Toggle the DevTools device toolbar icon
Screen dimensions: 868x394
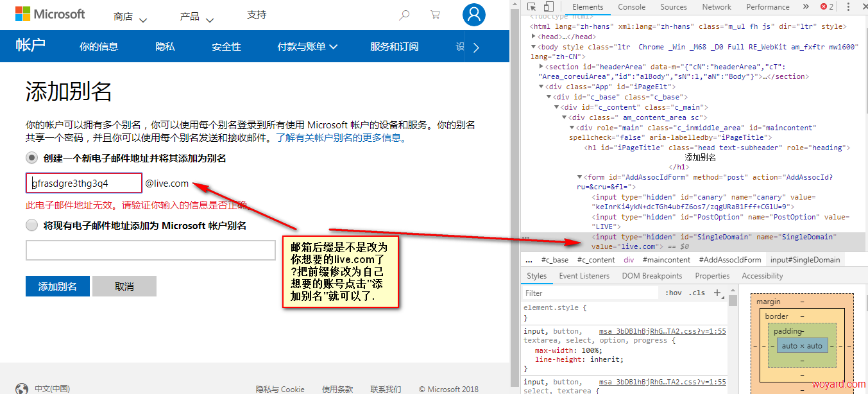[550, 7]
